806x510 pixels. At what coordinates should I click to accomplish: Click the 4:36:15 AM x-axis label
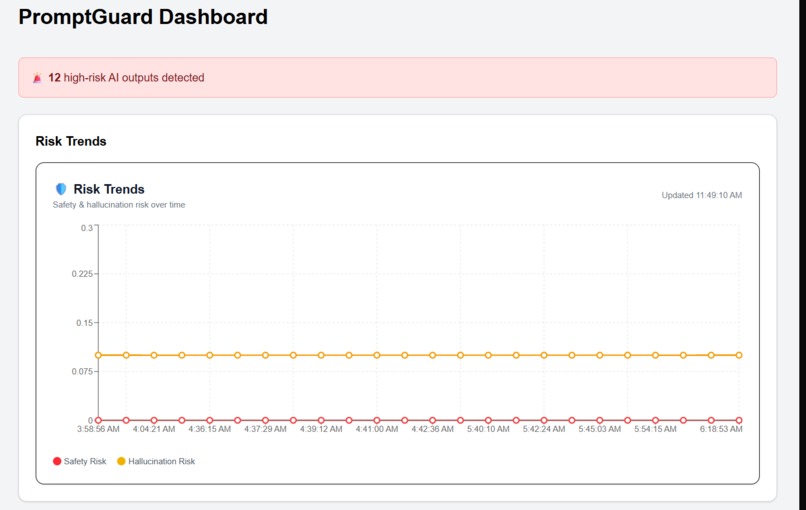(210, 429)
